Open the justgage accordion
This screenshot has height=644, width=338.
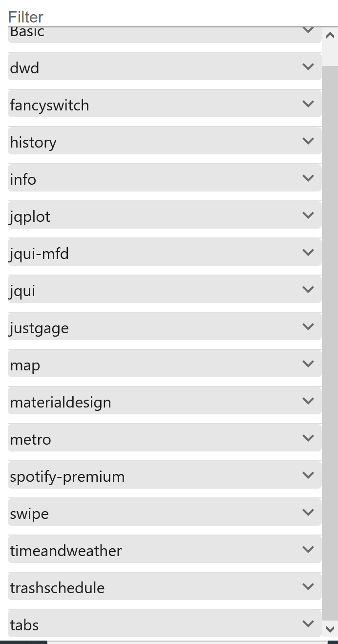(x=164, y=327)
